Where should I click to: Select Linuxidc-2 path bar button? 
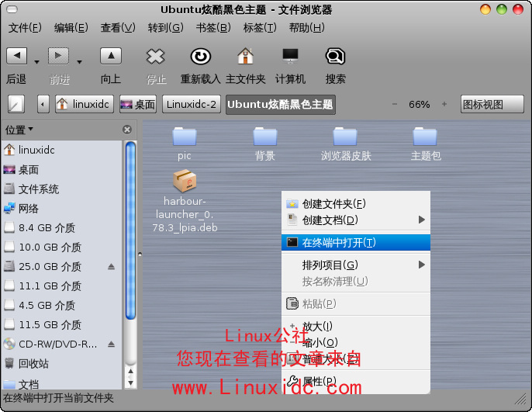coord(192,104)
